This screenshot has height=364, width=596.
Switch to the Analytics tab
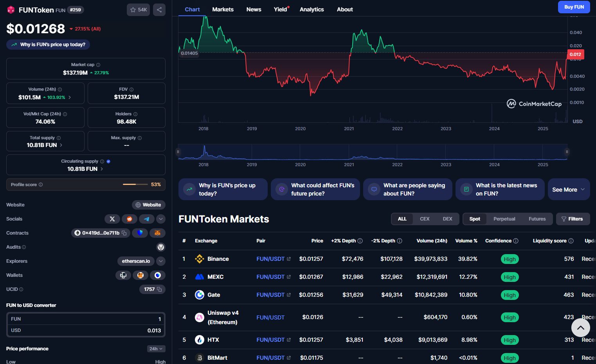point(312,9)
